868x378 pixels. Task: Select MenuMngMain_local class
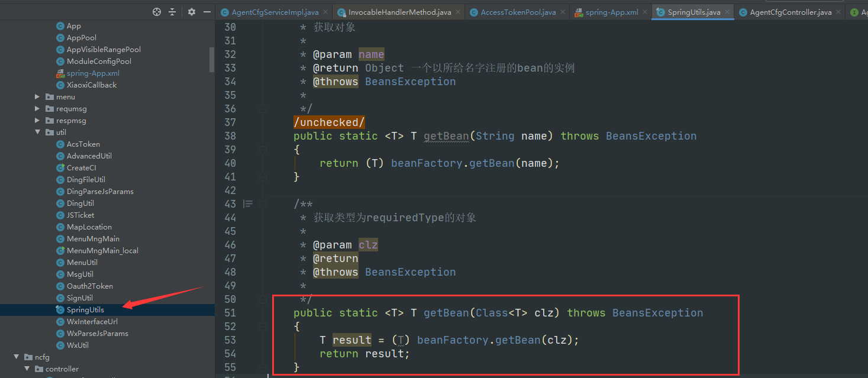click(x=102, y=251)
